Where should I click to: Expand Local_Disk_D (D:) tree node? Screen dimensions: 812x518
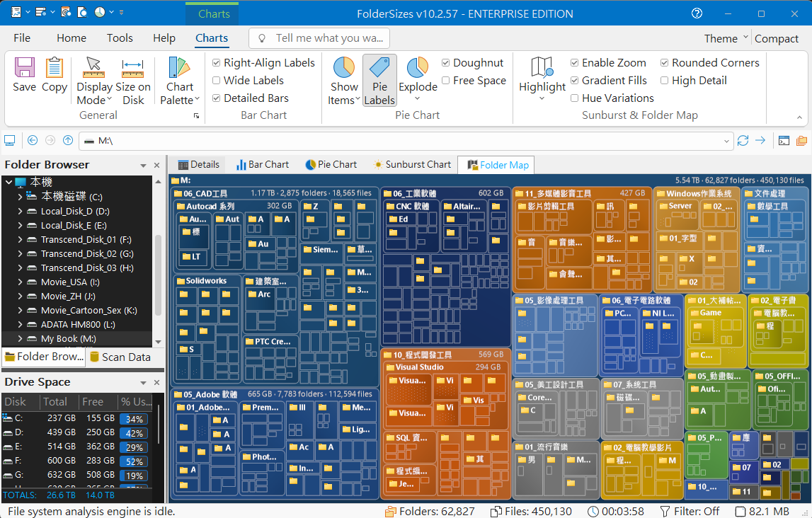pyautogui.click(x=20, y=211)
